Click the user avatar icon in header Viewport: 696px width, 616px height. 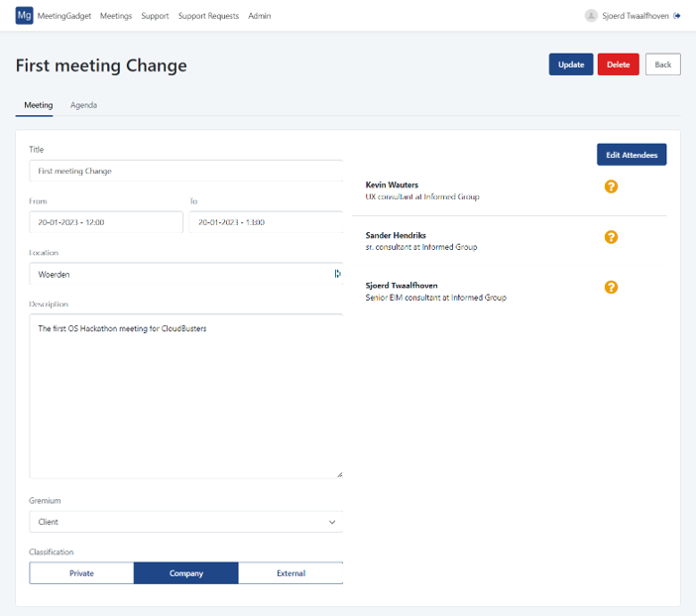pyautogui.click(x=591, y=16)
